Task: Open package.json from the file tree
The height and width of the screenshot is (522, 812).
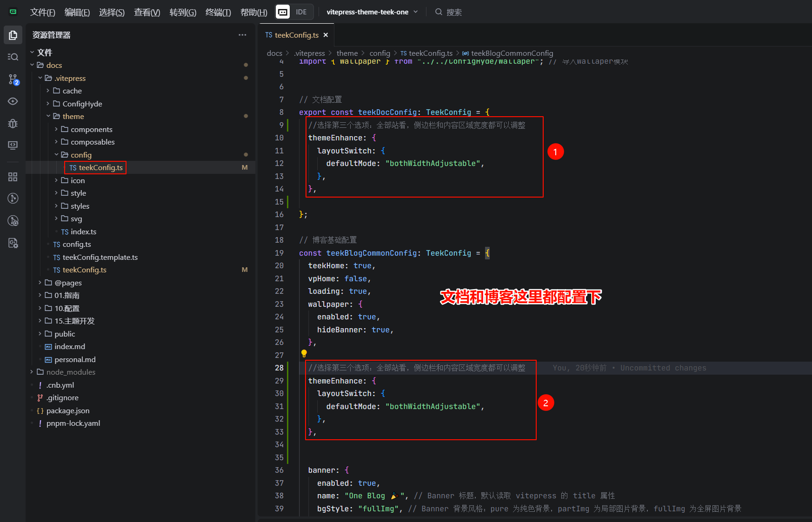Action: [x=68, y=410]
